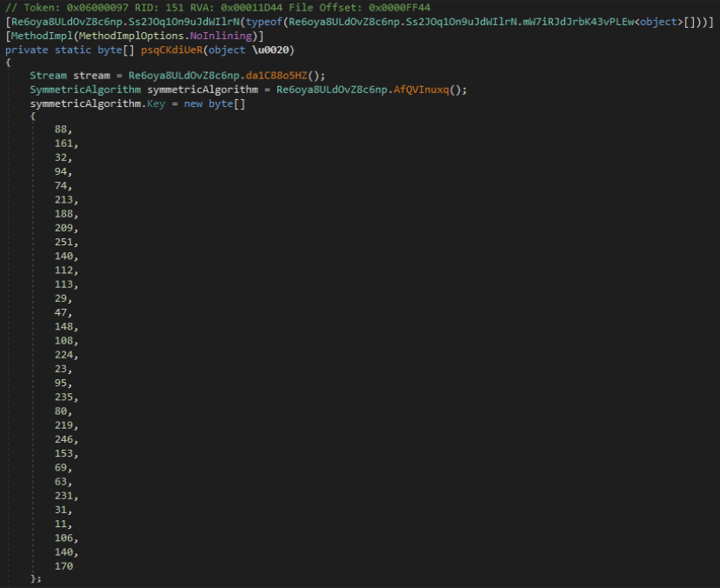The image size is (720, 588).
Task: Click the static keyword
Action: tap(73, 50)
